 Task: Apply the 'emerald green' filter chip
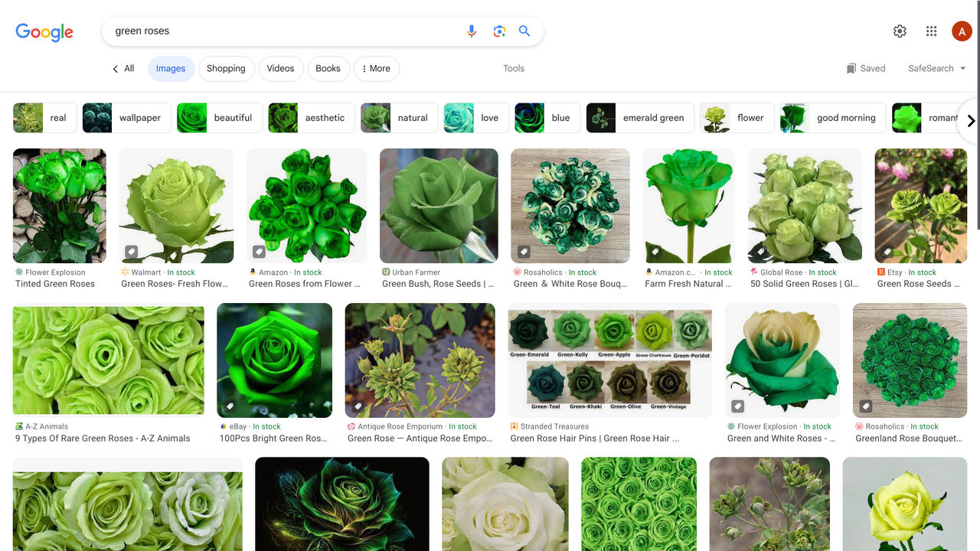coord(639,118)
